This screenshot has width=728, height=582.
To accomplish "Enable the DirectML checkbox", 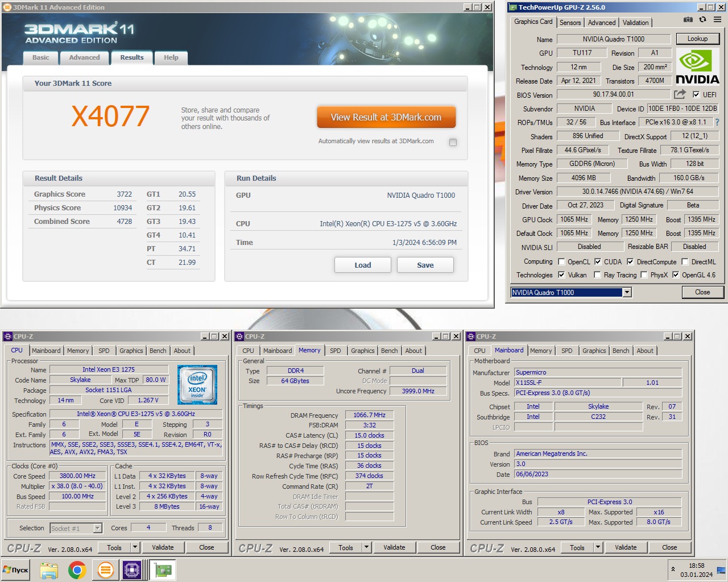I will pyautogui.click(x=685, y=262).
